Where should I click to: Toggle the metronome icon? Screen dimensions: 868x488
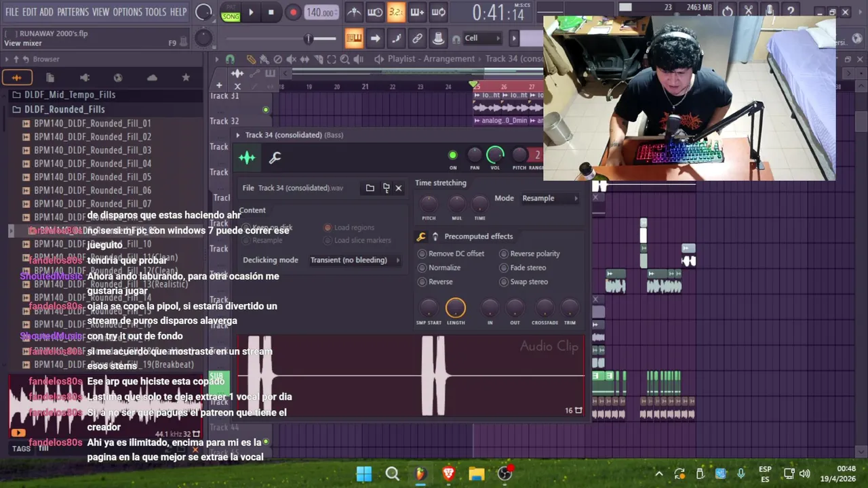(354, 12)
